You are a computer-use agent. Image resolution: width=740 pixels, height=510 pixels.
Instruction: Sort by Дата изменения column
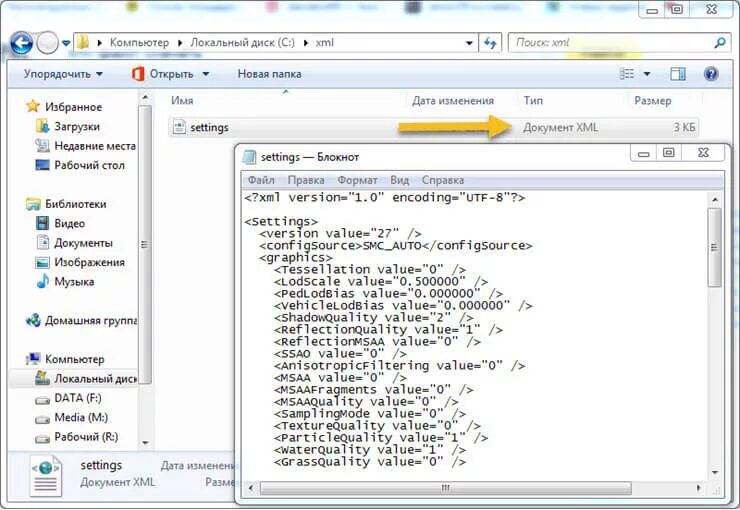453,100
